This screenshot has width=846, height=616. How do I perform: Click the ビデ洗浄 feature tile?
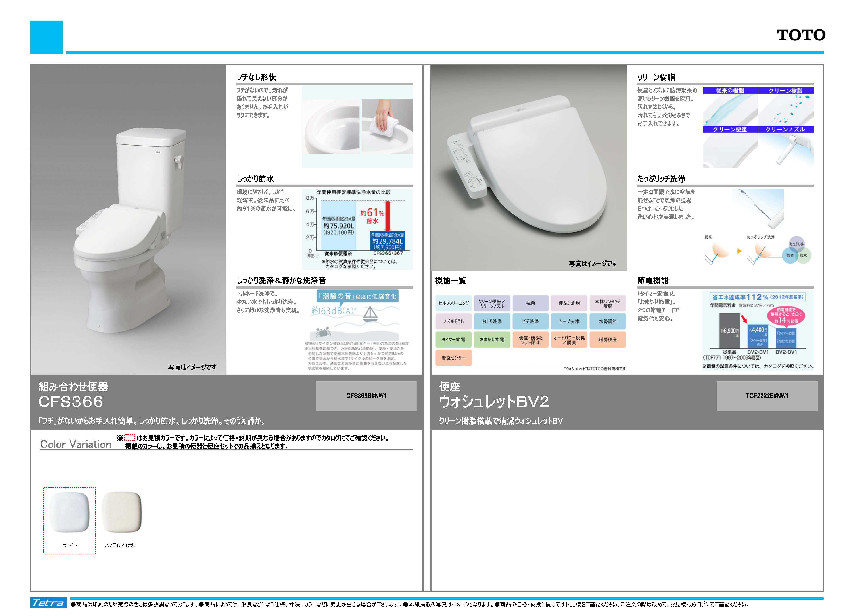tap(531, 321)
